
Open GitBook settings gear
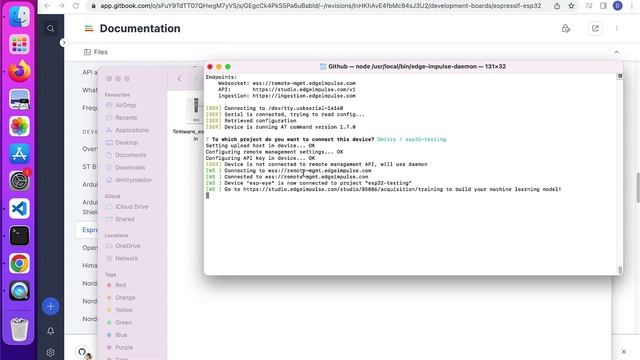click(x=51, y=352)
